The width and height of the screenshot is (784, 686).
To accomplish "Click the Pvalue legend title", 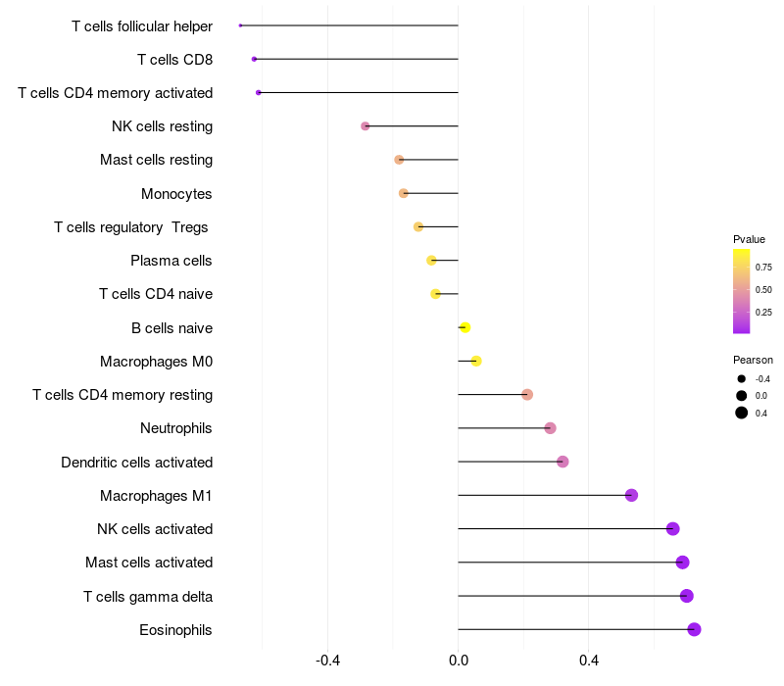I will pos(749,239).
